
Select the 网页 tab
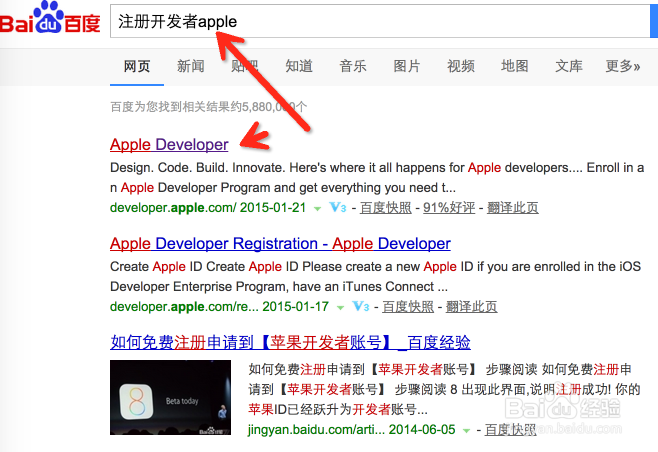(x=137, y=66)
